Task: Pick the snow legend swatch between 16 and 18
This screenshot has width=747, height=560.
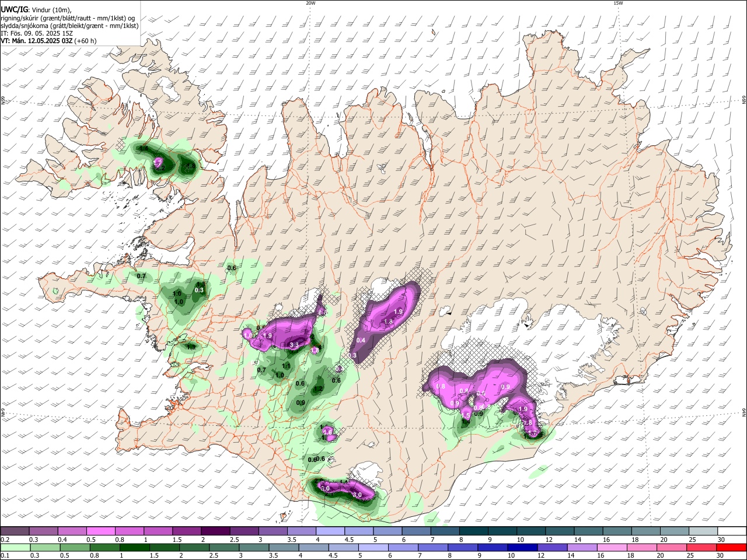Action: point(617,531)
